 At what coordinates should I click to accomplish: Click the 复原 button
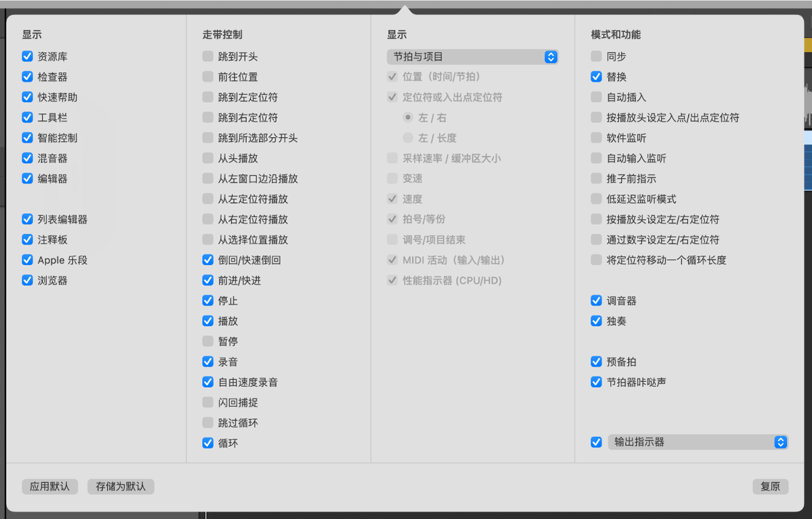point(770,487)
